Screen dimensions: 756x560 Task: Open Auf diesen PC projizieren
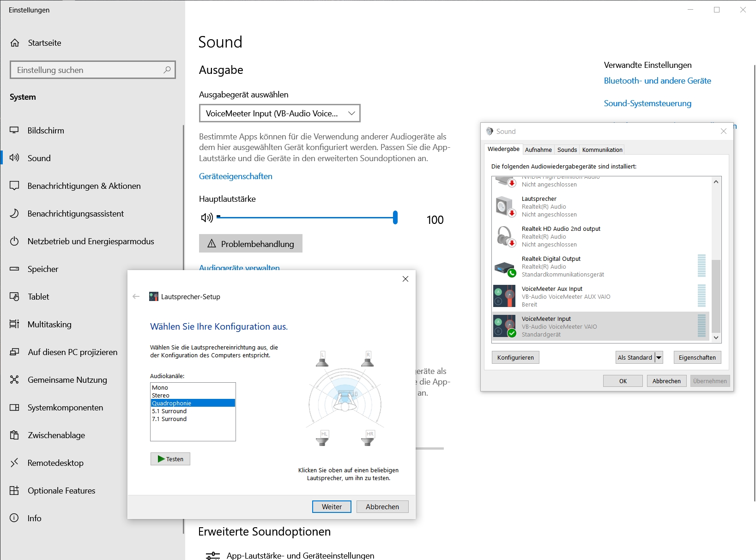pyautogui.click(x=73, y=352)
